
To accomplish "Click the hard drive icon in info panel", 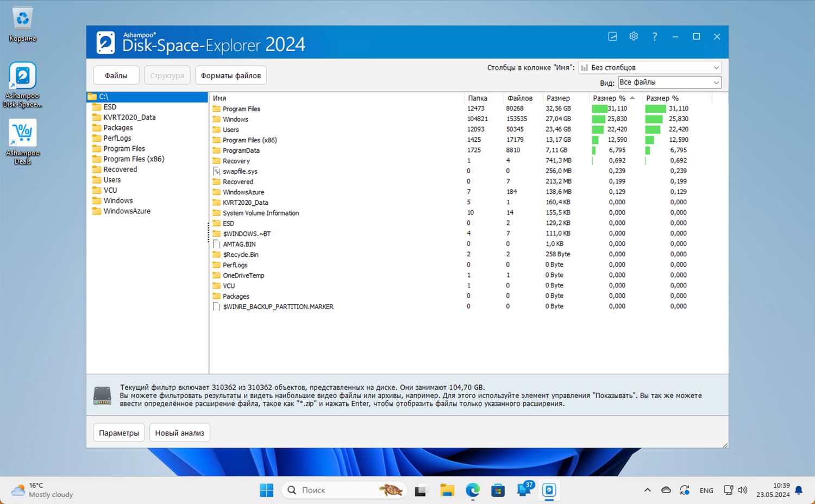I will point(102,396).
